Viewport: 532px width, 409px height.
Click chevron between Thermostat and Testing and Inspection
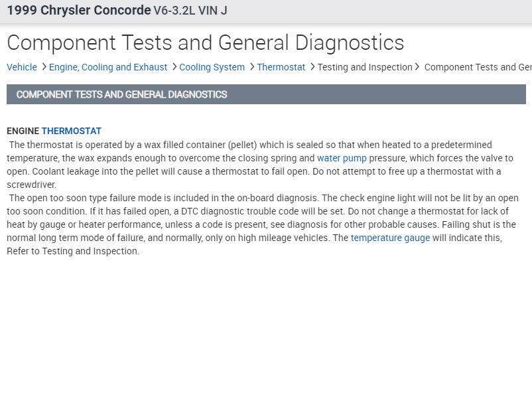(312, 67)
